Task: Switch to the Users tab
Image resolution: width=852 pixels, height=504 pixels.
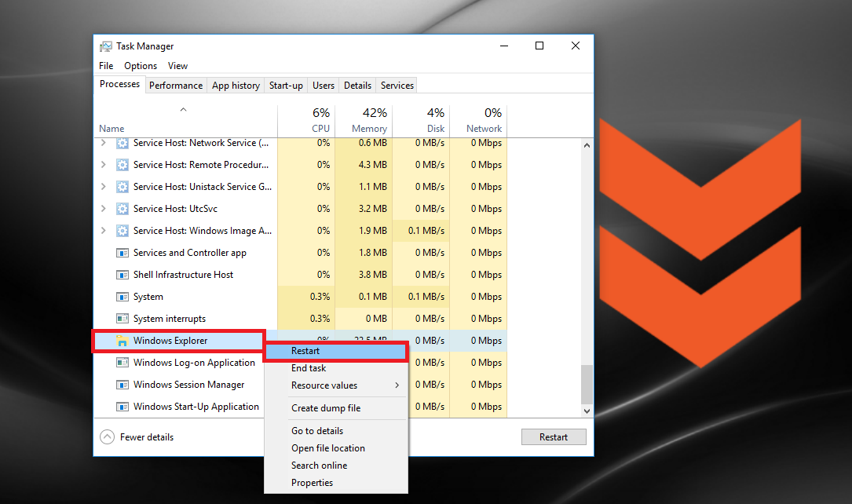Action: tap(324, 86)
